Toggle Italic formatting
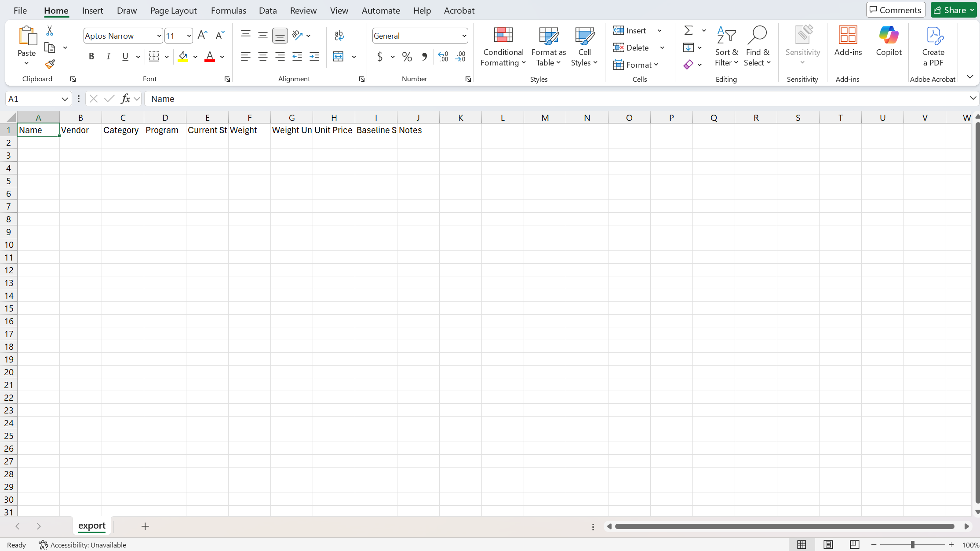This screenshot has height=551, width=980. coord(108,57)
